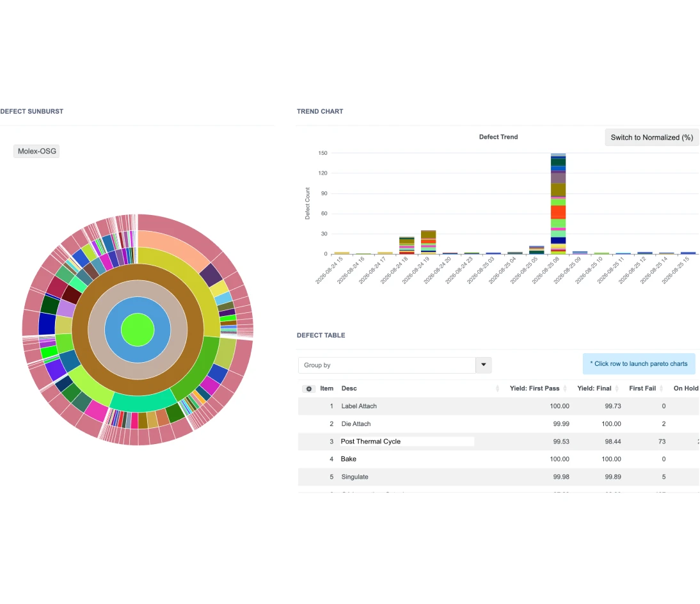This screenshot has width=700, height=604.
Task: Click the dark blue segment on sunburst left
Action: (x=47, y=324)
